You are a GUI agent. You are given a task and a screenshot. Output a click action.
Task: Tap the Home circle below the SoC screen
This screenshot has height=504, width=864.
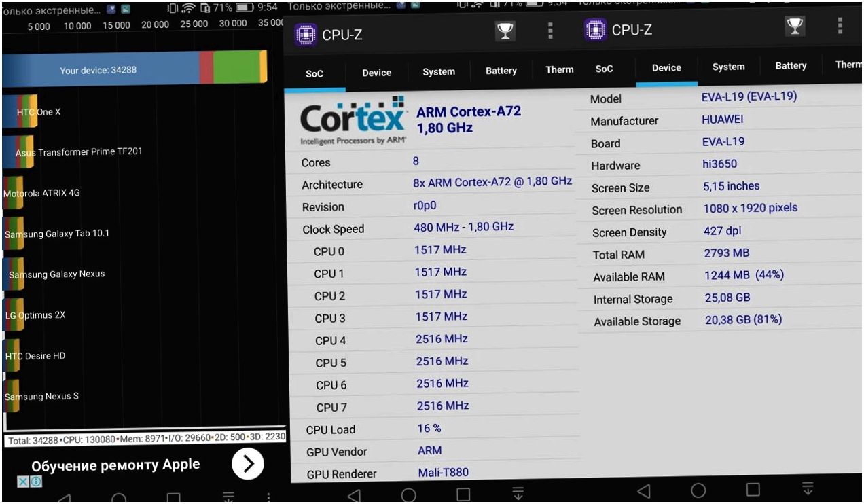click(x=409, y=495)
